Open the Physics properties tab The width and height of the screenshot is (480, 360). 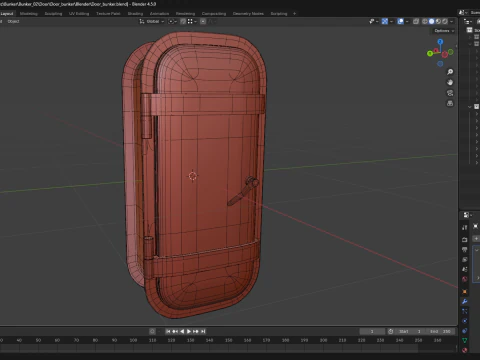[465, 321]
